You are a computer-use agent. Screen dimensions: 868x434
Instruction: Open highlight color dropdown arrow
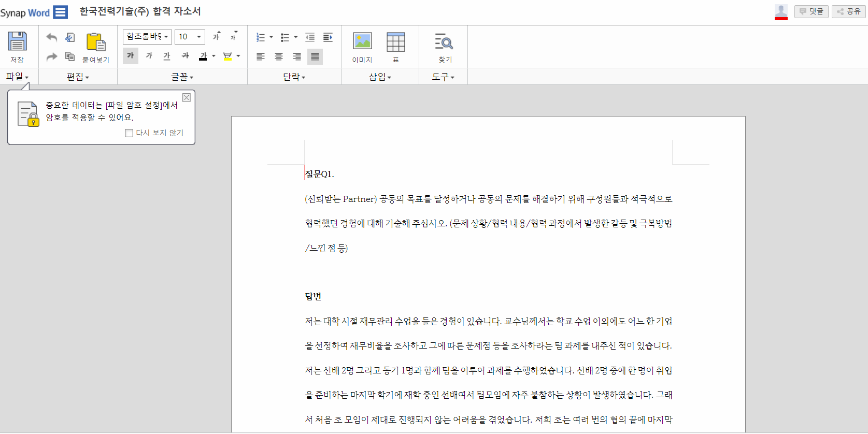[238, 56]
